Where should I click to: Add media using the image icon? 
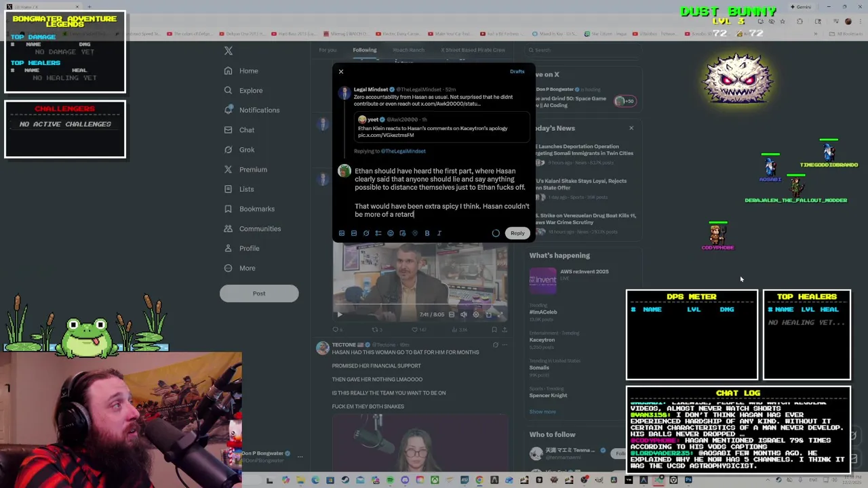point(342,233)
